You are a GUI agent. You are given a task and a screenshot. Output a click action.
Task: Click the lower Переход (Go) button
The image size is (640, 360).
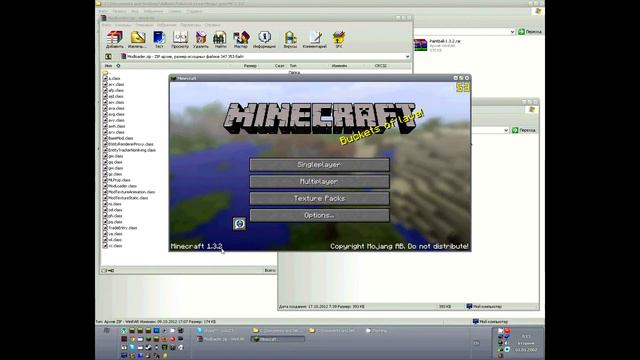pos(524,130)
